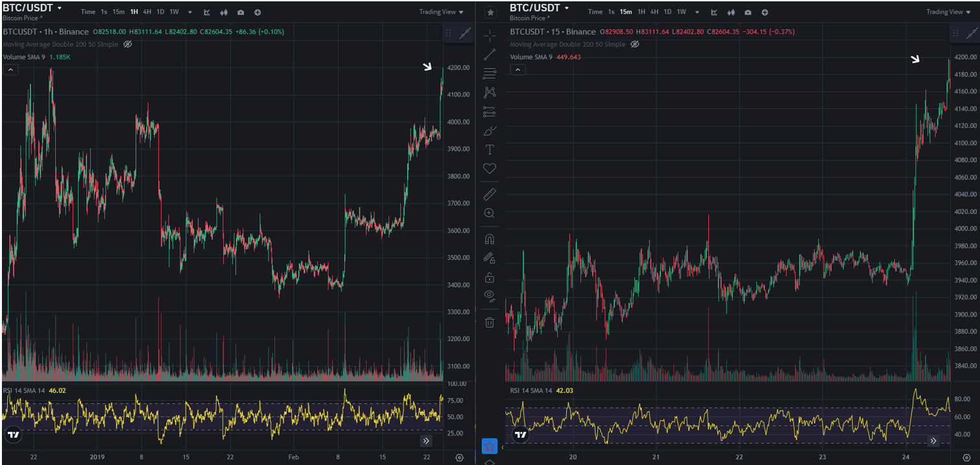Switch left chart to 15m interval
Viewport: 980px width, 465px height.
[x=119, y=12]
